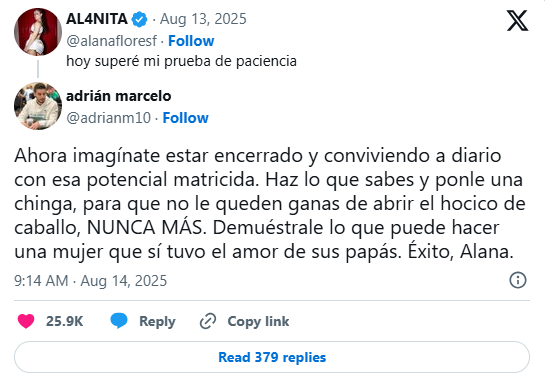Open adrián marcelo's profile picture

(38, 106)
